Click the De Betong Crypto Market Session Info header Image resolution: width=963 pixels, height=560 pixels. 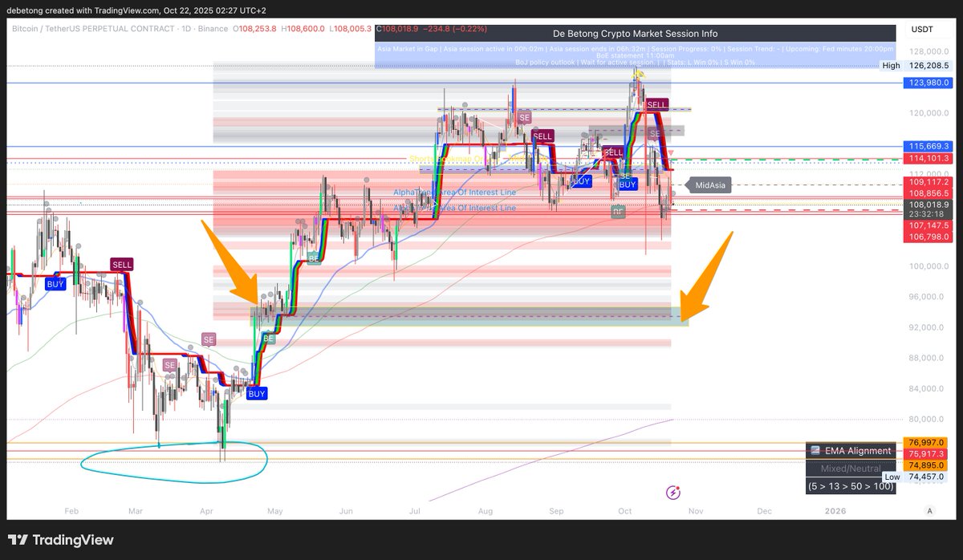point(635,34)
